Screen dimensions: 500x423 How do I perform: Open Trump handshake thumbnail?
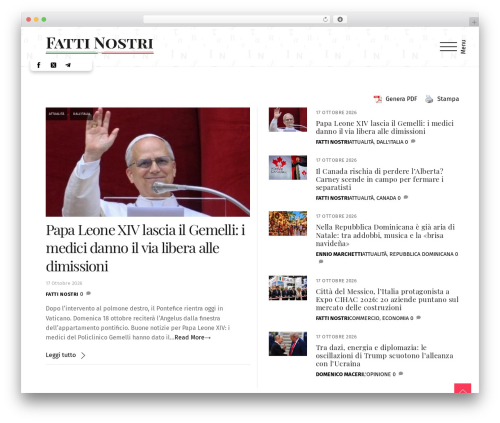[x=288, y=344]
